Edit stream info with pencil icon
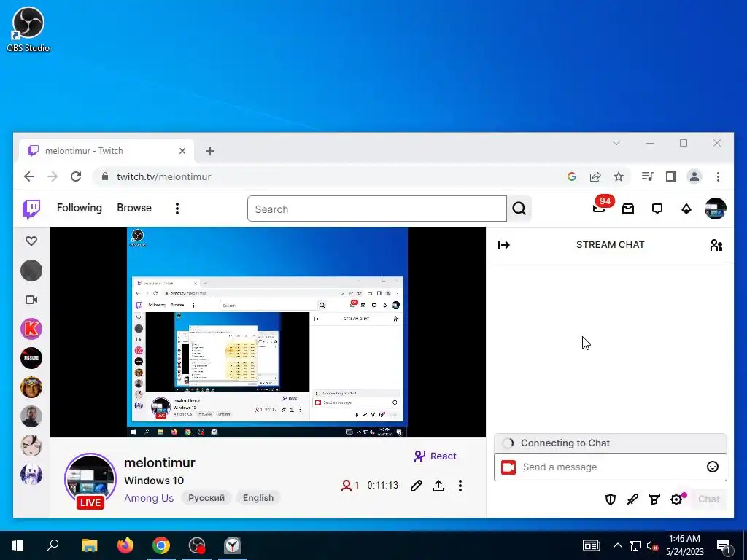This screenshot has height=560, width=747. (x=416, y=486)
